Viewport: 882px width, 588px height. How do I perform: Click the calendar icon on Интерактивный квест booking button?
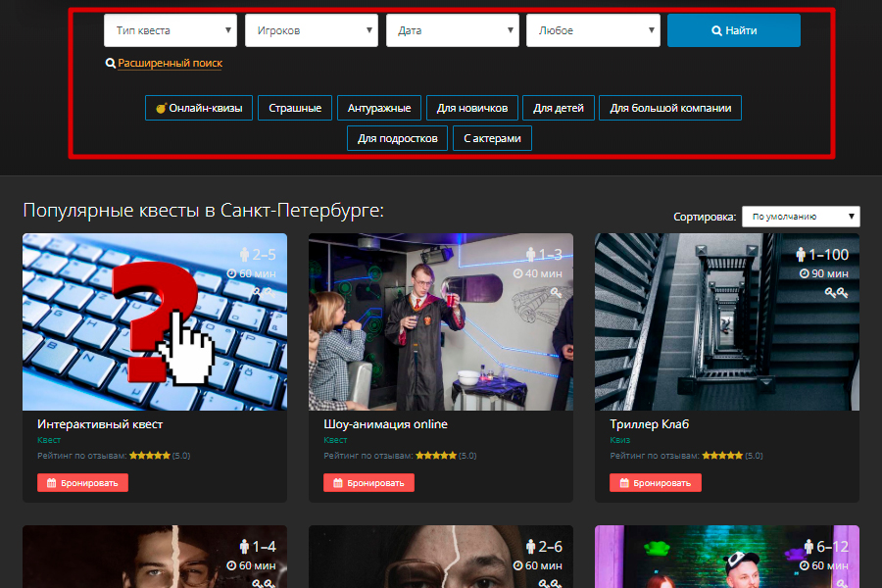click(51, 483)
